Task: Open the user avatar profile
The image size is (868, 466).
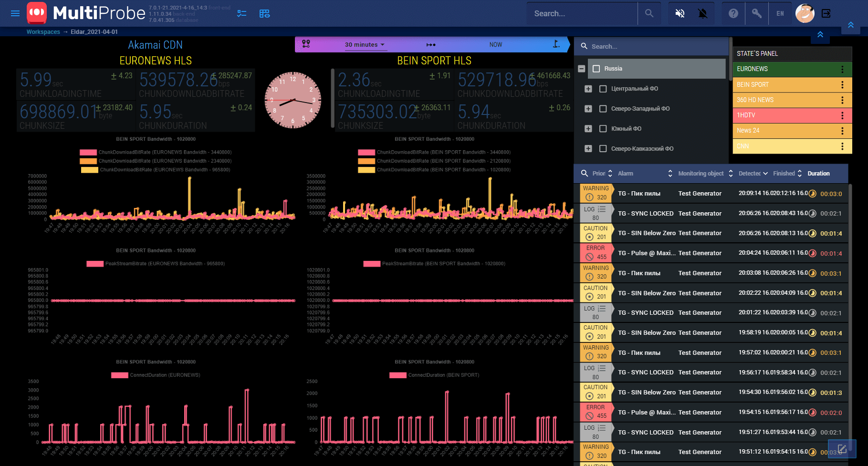Action: pos(805,13)
